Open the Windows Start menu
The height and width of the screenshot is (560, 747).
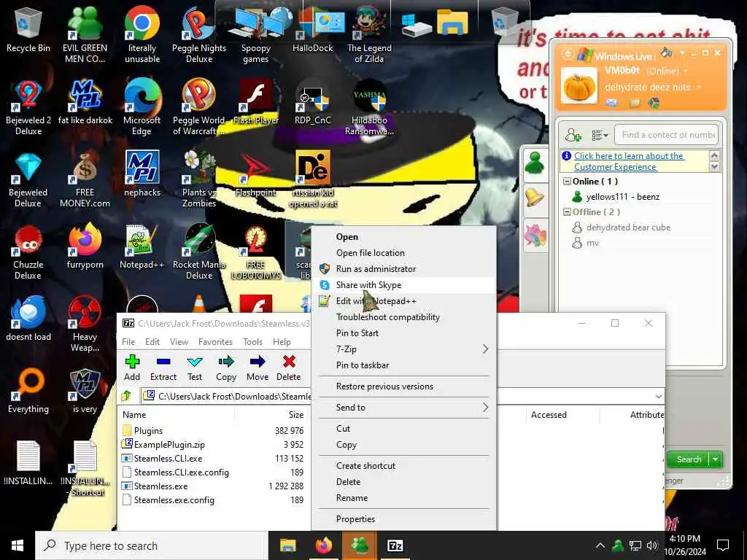(x=18, y=545)
